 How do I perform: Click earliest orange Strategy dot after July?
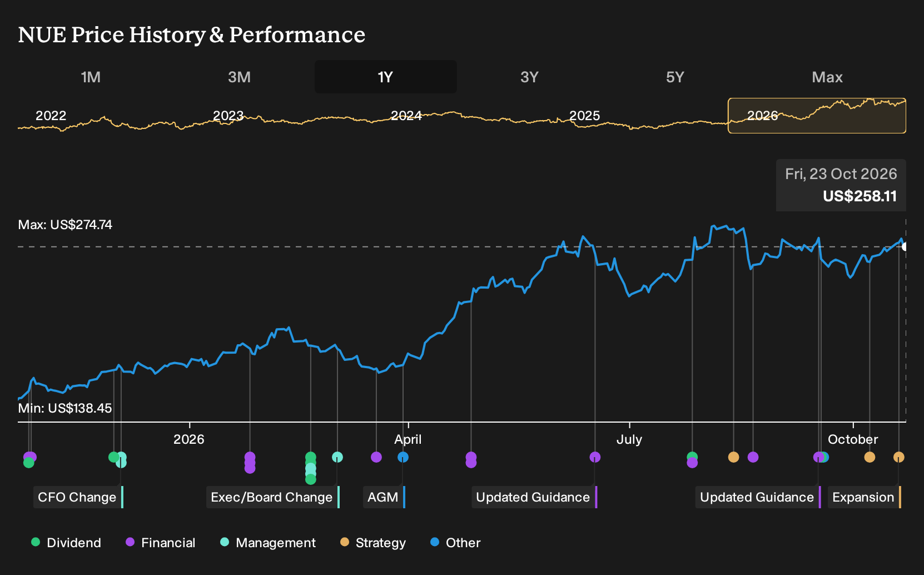733,457
